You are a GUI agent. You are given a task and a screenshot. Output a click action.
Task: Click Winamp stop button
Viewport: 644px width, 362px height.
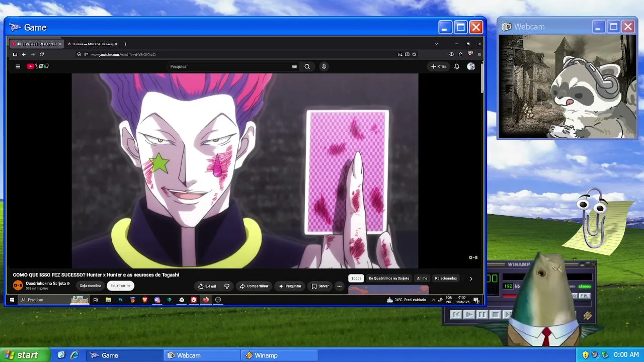tap(495, 315)
